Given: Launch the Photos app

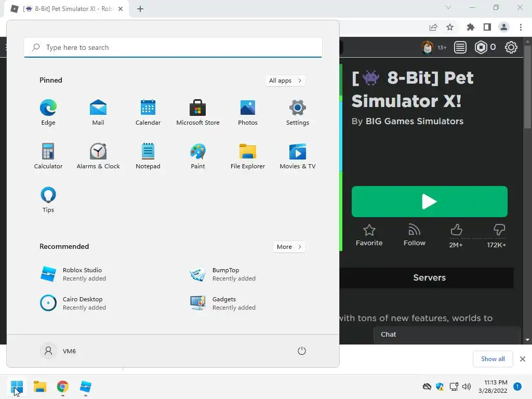Looking at the screenshot, I should click(248, 113).
